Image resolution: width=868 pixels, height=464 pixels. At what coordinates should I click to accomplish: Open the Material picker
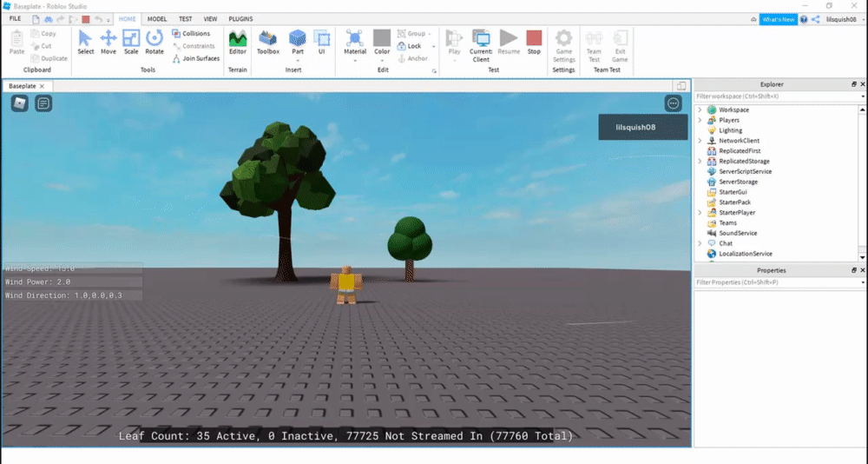355,42
